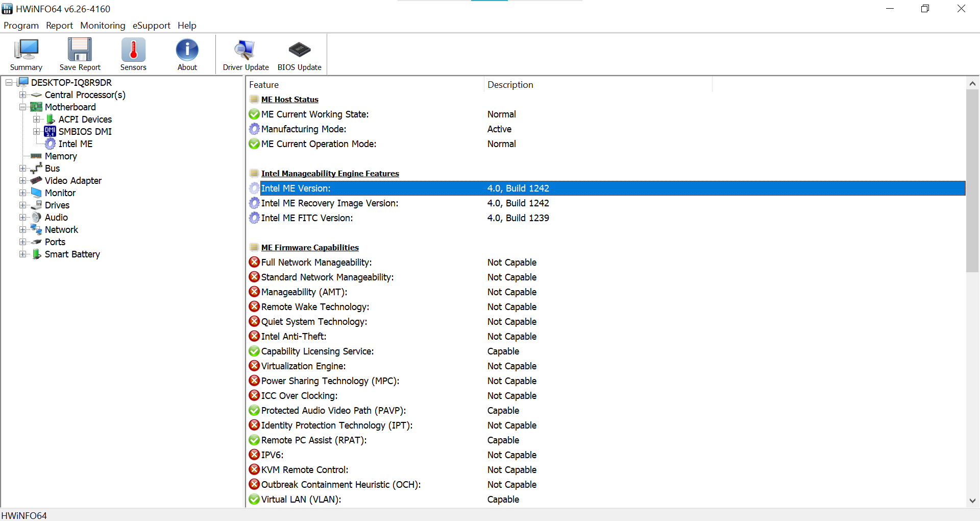Click scroll up arrow in details pane
The width and height of the screenshot is (980, 521).
coord(972,83)
